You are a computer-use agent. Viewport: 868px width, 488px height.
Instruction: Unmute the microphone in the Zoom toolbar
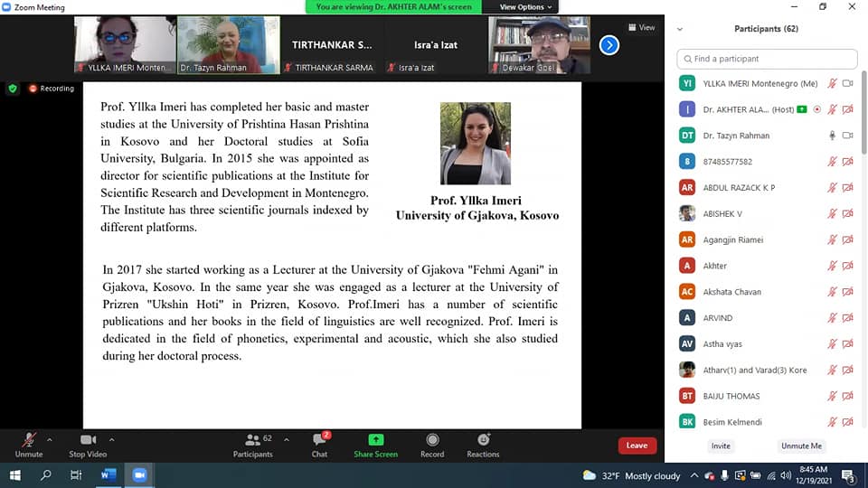point(29,445)
